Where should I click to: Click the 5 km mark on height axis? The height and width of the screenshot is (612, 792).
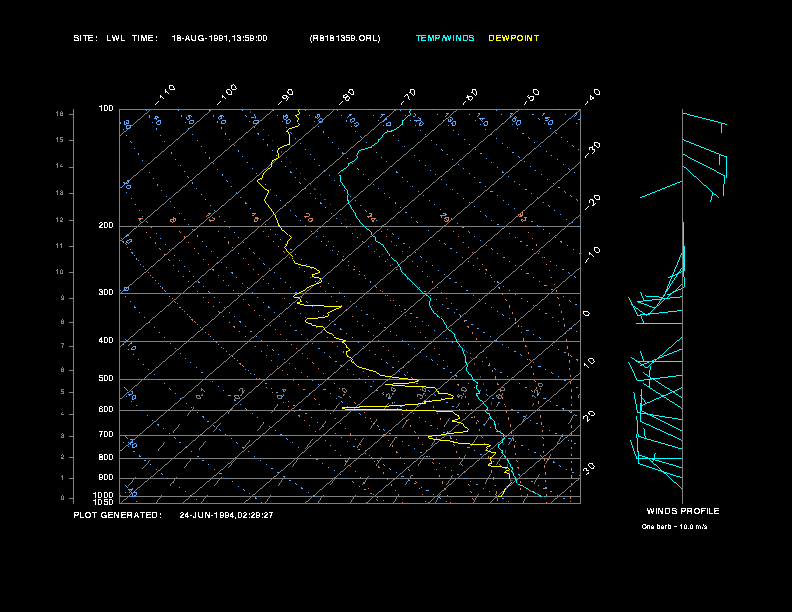pyautogui.click(x=63, y=392)
